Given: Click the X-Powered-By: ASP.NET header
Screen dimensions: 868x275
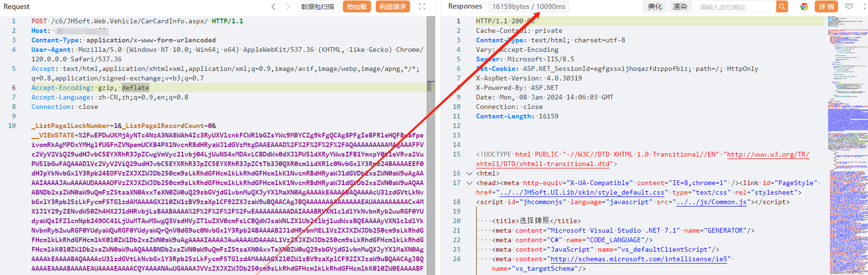Looking at the screenshot, I should [x=517, y=88].
